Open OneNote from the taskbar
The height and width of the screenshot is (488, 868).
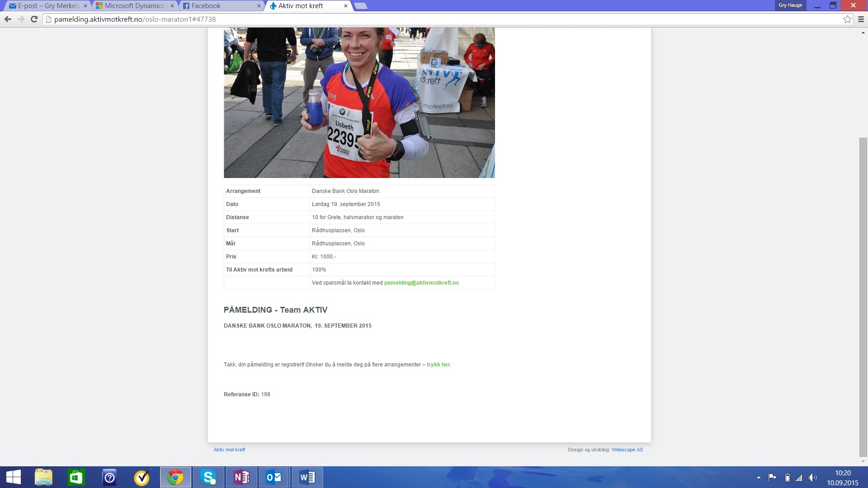pyautogui.click(x=241, y=477)
